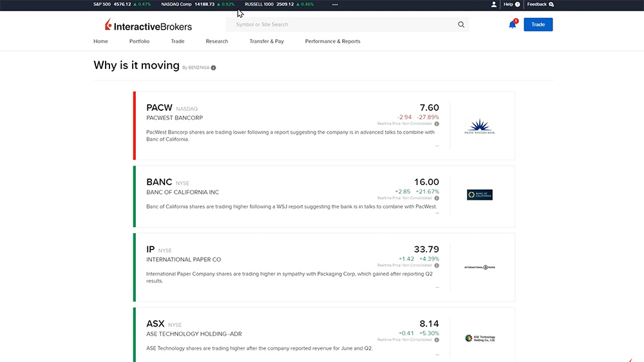Focus the Symbol or Site Search field
Viewport: 644px width, 362px height.
click(x=347, y=24)
